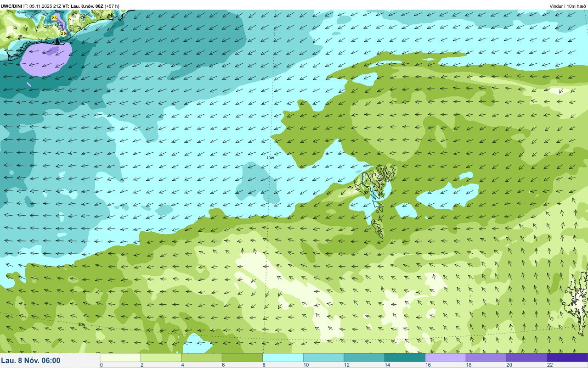Click the legend scale number 12
Screen dimensions: 588x368
(346, 365)
